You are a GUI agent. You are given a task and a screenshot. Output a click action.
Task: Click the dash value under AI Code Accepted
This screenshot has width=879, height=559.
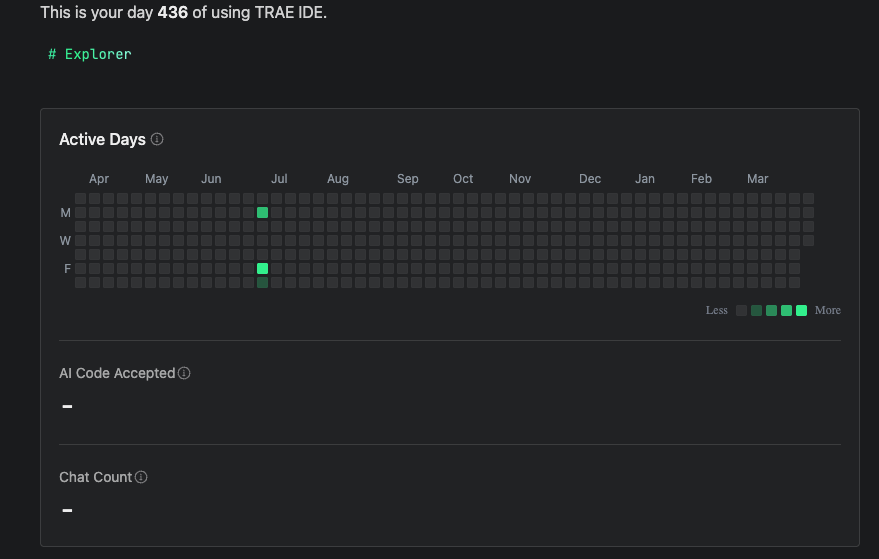pyautogui.click(x=67, y=406)
